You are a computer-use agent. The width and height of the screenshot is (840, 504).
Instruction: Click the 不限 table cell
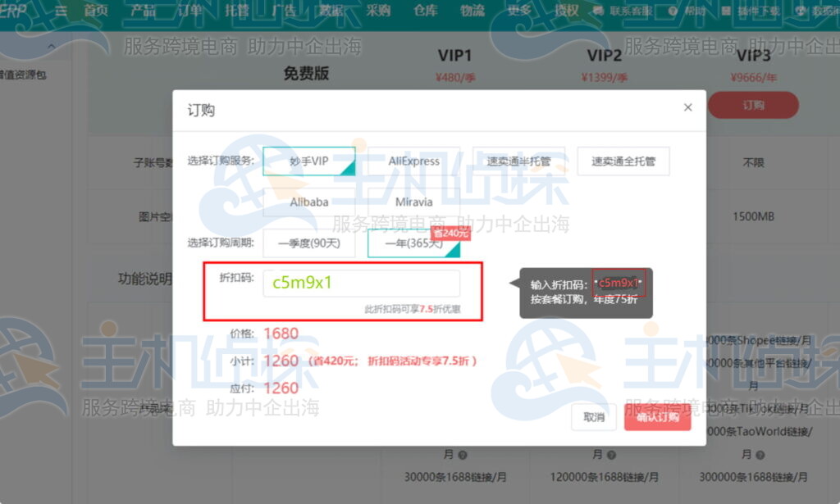pos(753,162)
